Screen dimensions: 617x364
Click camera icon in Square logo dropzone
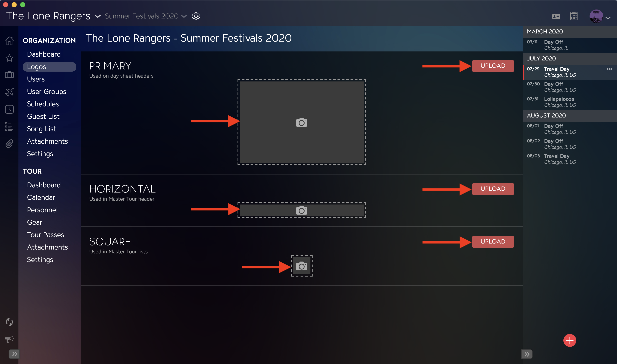pyautogui.click(x=301, y=266)
